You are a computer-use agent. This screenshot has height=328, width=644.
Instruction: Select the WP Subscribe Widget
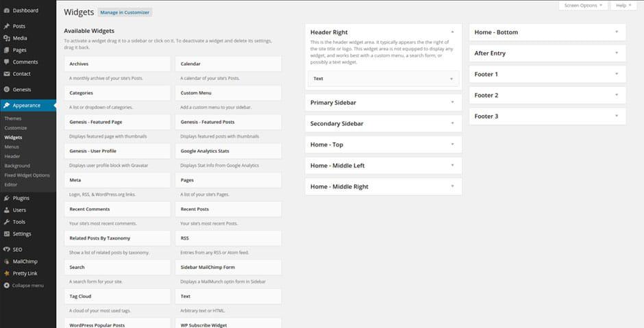click(228, 323)
